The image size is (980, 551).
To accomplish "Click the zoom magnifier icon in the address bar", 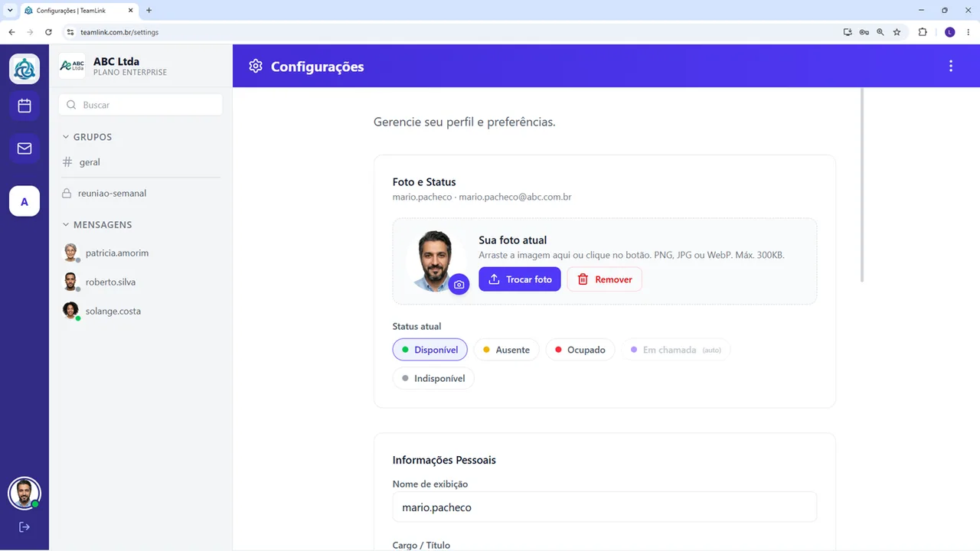I will click(880, 32).
